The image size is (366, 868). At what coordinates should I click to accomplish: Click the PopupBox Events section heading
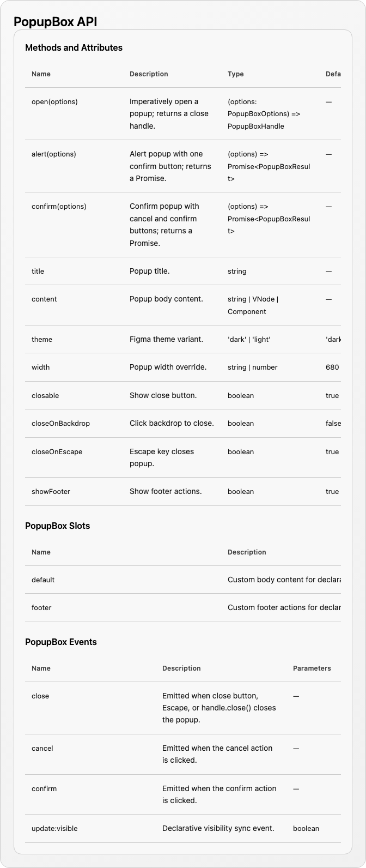(61, 642)
